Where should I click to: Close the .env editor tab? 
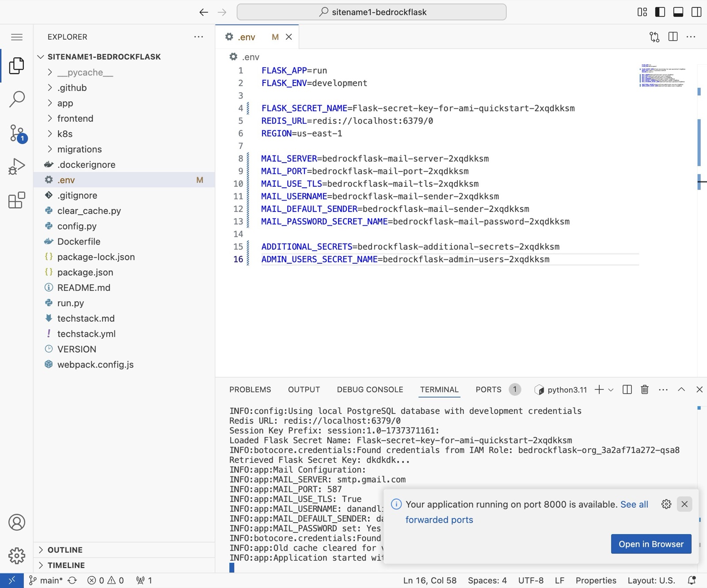(x=289, y=37)
